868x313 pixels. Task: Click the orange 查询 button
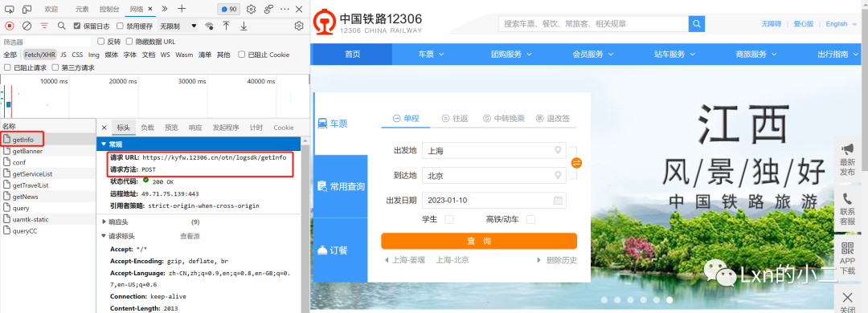(479, 241)
